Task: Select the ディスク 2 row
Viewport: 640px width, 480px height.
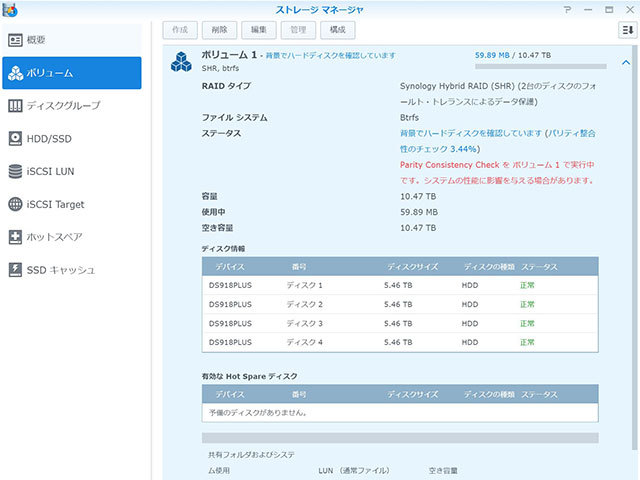Action: pyautogui.click(x=400, y=304)
